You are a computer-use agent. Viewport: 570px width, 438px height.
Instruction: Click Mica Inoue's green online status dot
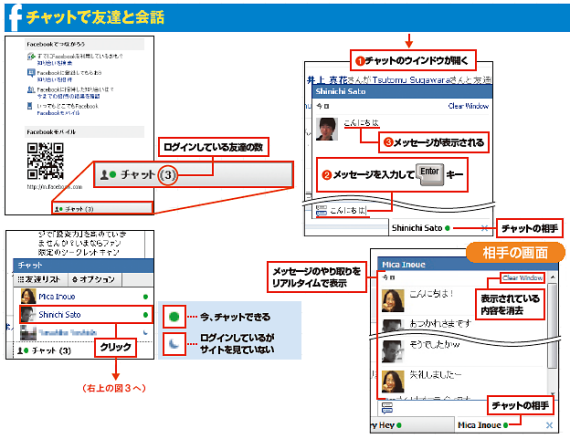click(x=145, y=297)
